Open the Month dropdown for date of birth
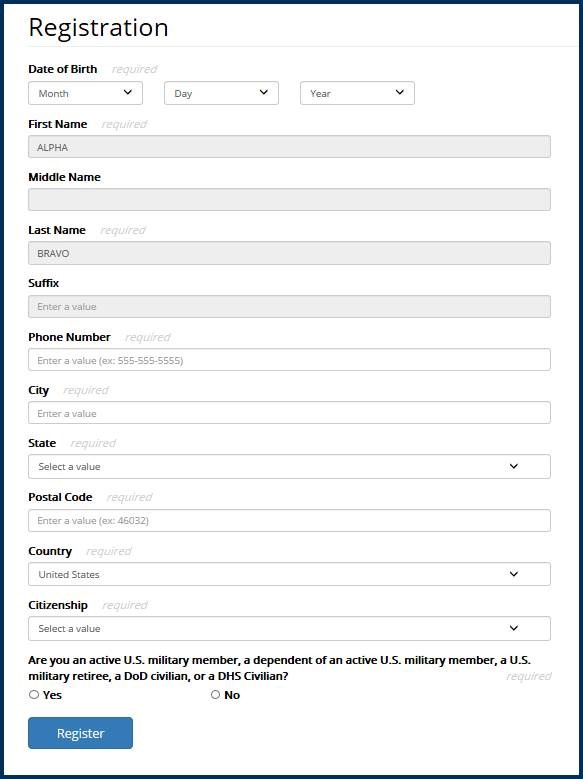Image resolution: width=583 pixels, height=779 pixels. 85,93
